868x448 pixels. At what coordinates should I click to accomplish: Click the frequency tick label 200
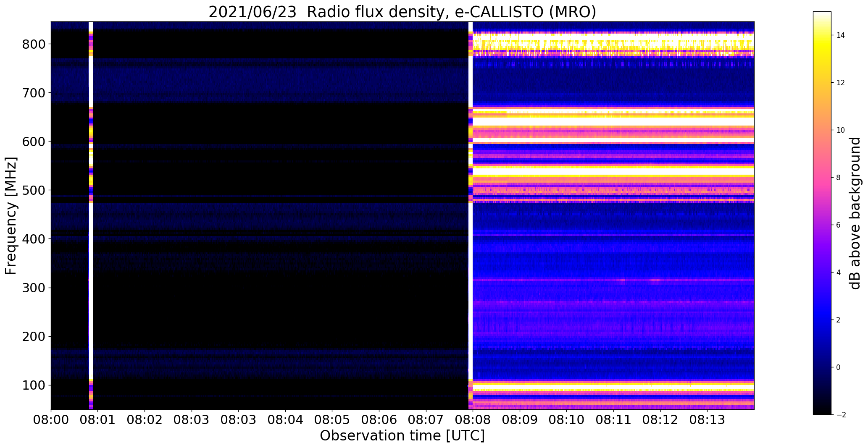[34, 336]
